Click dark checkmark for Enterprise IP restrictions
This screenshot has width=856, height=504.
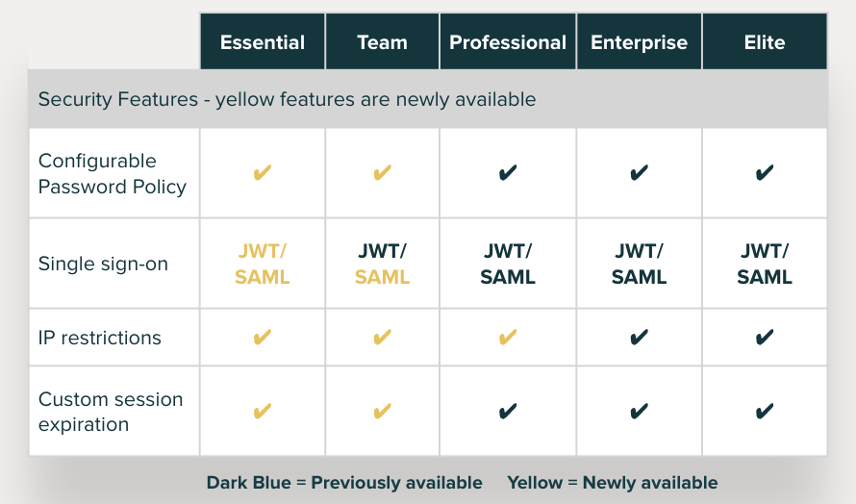click(x=639, y=338)
